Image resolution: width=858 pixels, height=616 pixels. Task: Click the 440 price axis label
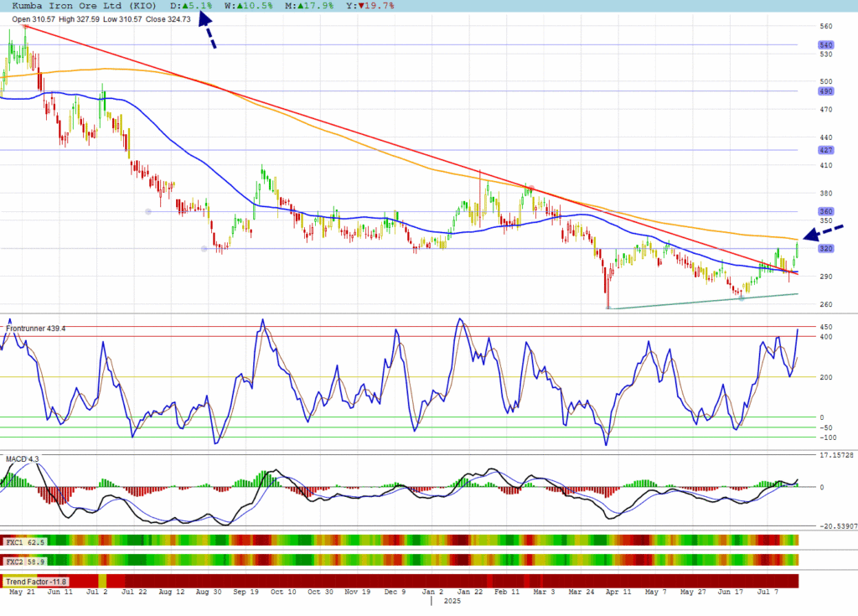point(825,137)
